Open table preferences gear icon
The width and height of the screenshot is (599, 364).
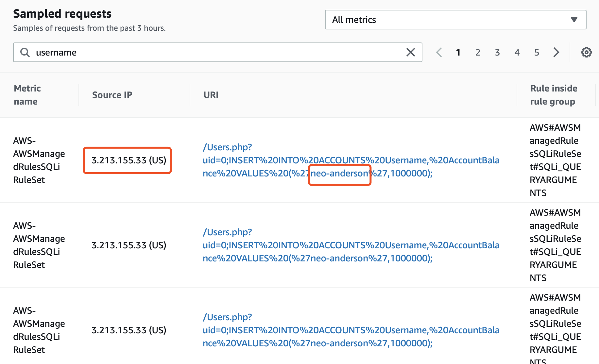[586, 52]
